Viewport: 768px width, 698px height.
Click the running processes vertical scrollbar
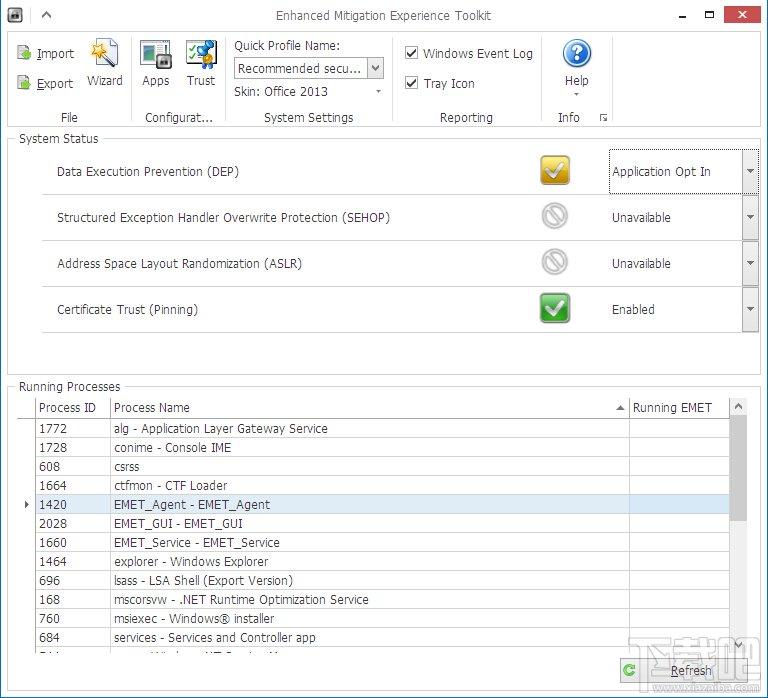(738, 470)
